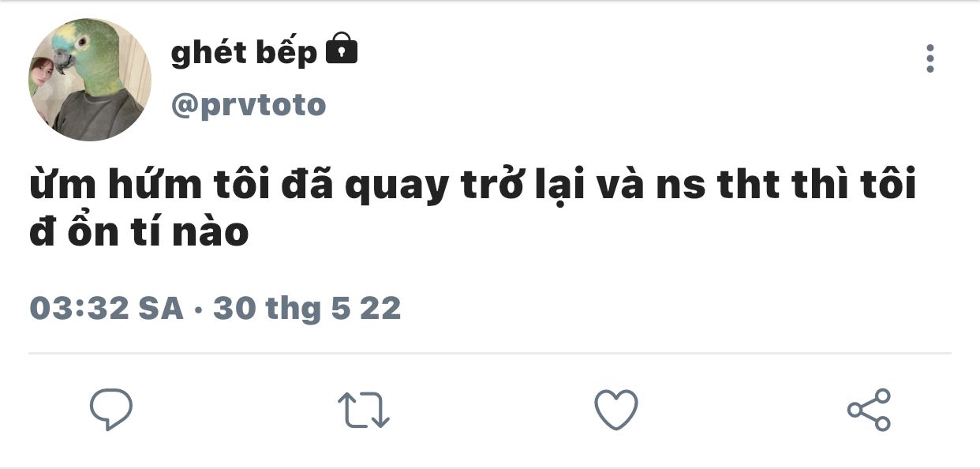Viewport: 980px width, 469px height.
Task: Expand the vertical ellipsis tweet menu
Action: coord(930,58)
